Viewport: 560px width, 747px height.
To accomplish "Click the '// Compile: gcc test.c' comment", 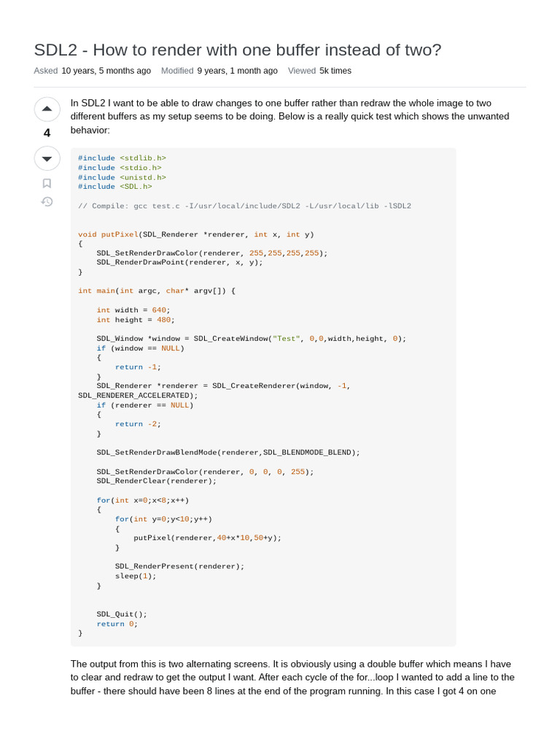I will 244,206.
